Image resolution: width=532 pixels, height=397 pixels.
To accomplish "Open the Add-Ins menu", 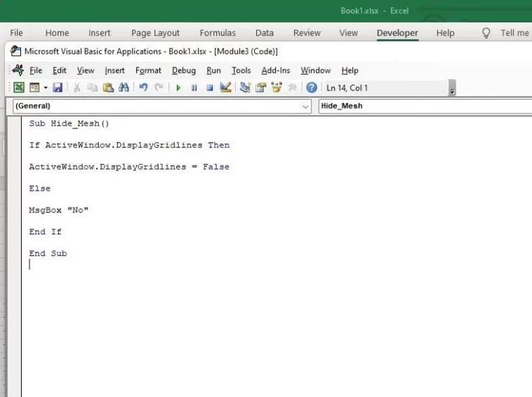I will [276, 71].
